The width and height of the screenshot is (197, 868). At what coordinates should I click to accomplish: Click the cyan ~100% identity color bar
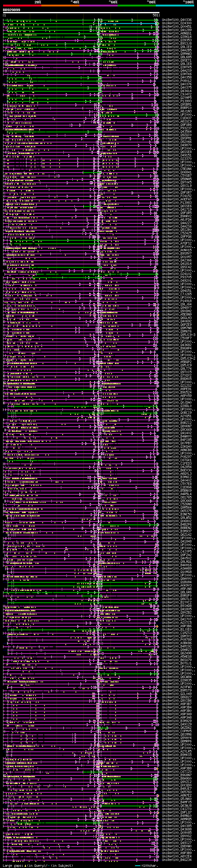[x=175, y=6]
